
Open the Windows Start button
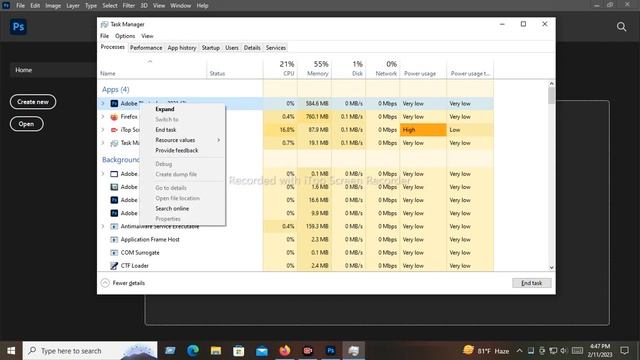tap(11, 351)
